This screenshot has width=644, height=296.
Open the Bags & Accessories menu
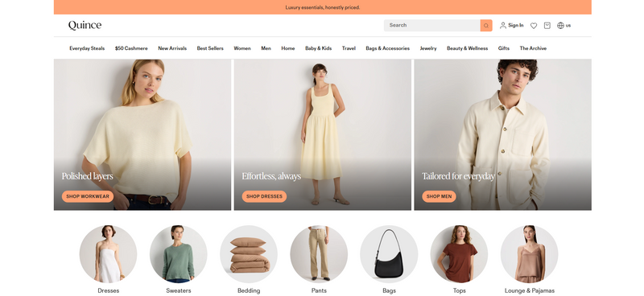tap(388, 48)
